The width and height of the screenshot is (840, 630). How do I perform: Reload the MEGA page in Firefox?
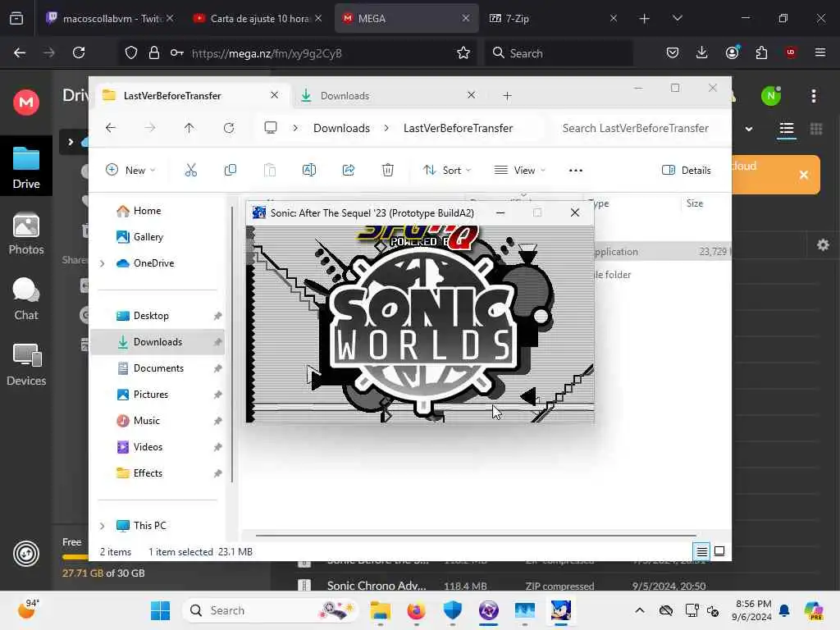click(x=79, y=52)
